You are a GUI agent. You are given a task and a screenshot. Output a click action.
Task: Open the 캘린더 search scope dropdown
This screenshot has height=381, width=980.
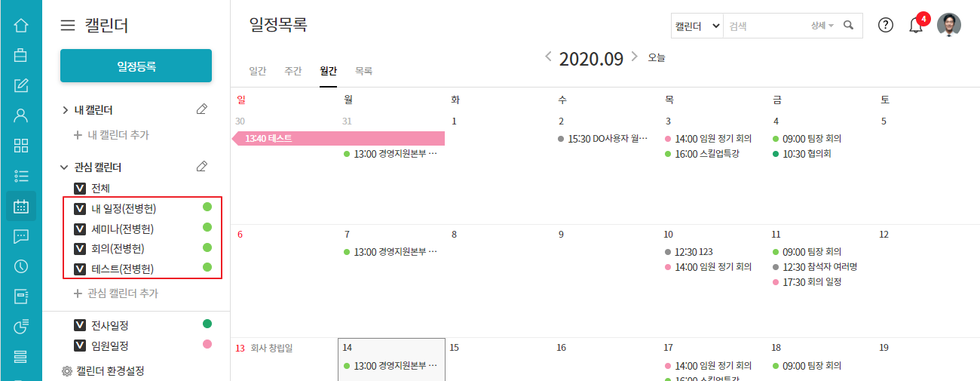697,26
